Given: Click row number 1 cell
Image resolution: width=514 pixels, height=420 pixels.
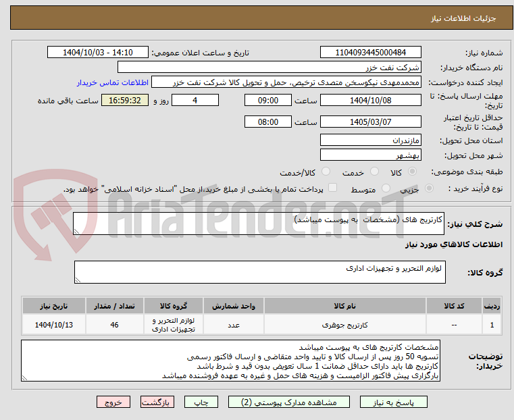Looking at the screenshot, I should [492, 325].
